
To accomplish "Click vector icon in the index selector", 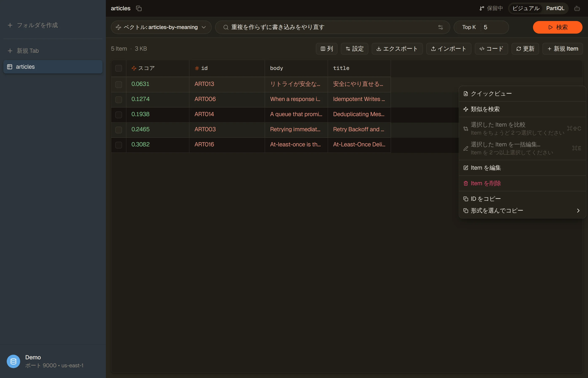I will (118, 27).
